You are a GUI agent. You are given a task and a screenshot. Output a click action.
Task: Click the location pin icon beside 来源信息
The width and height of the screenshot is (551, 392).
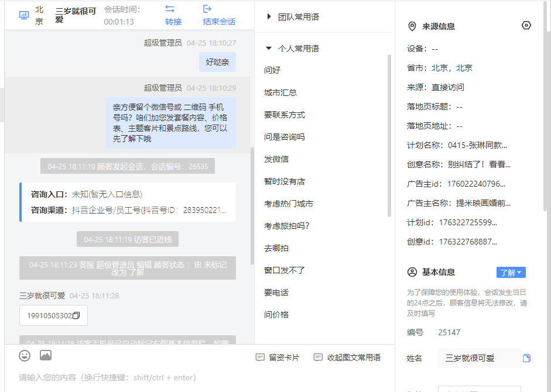(x=412, y=26)
